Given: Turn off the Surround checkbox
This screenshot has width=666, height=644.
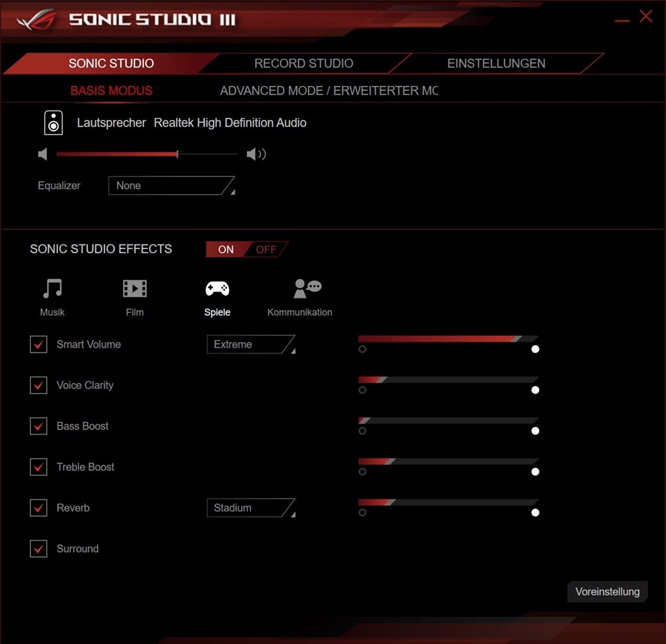Looking at the screenshot, I should (39, 548).
